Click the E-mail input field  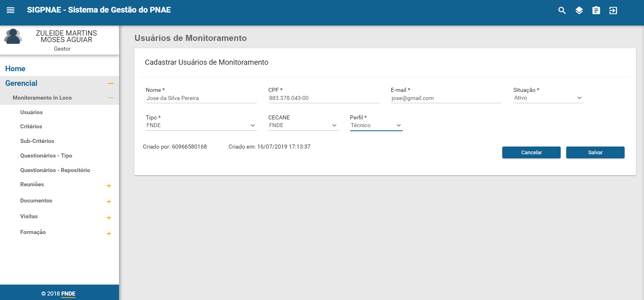(x=446, y=98)
